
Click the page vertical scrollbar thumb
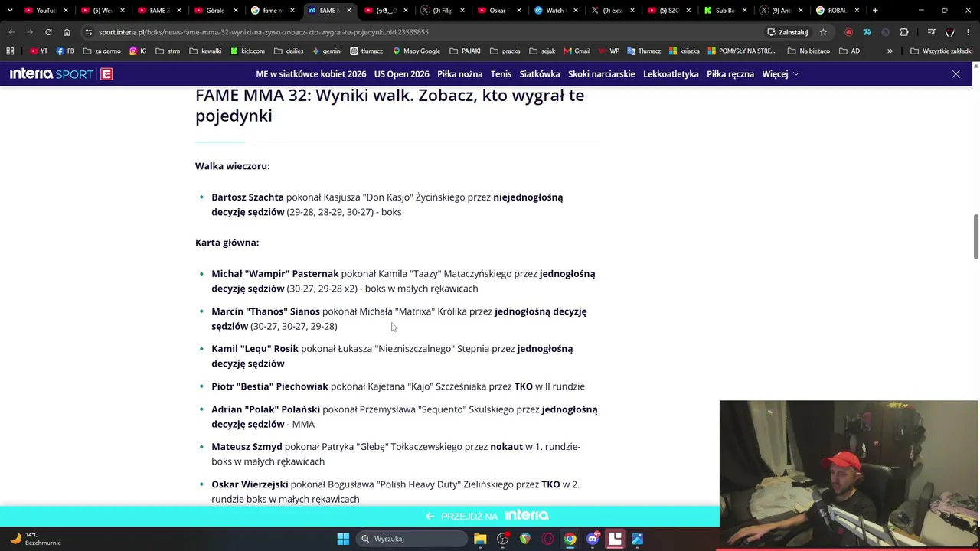(x=975, y=237)
